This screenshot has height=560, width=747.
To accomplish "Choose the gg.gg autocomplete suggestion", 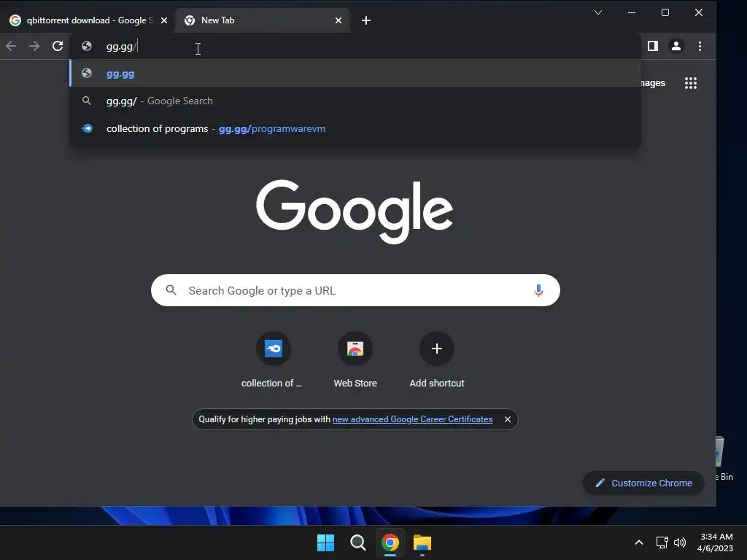I will [355, 74].
